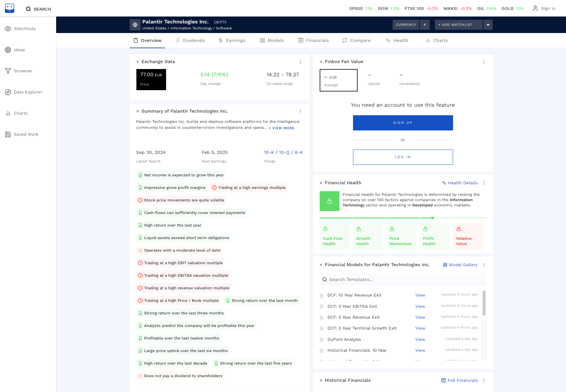Switch to the Charts tab
566x392 pixels.
437,40
